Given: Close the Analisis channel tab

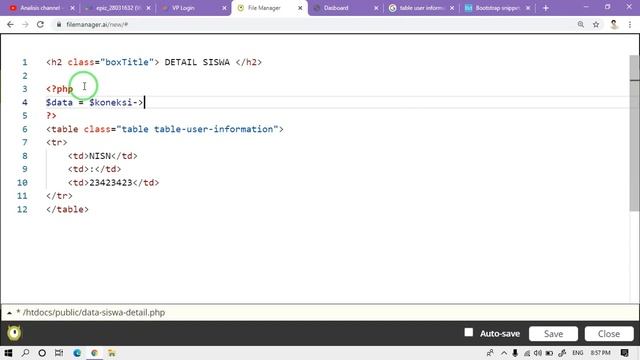Looking at the screenshot, I should (x=72, y=8).
